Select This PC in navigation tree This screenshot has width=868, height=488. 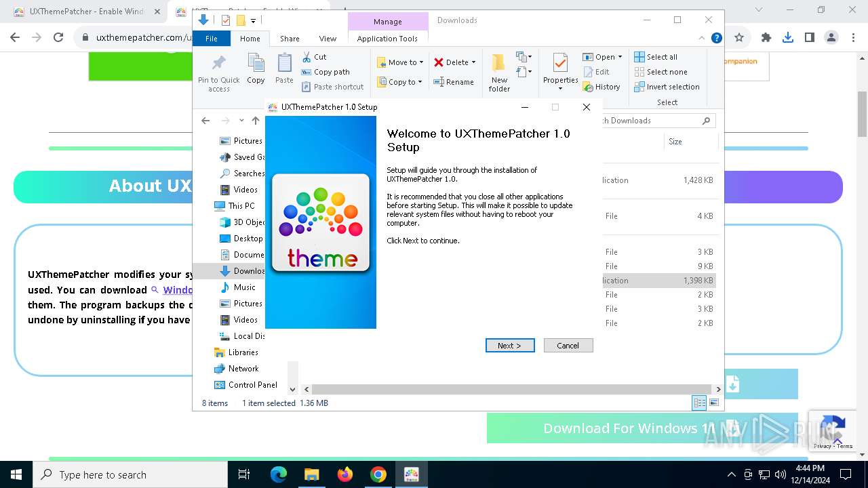point(235,206)
